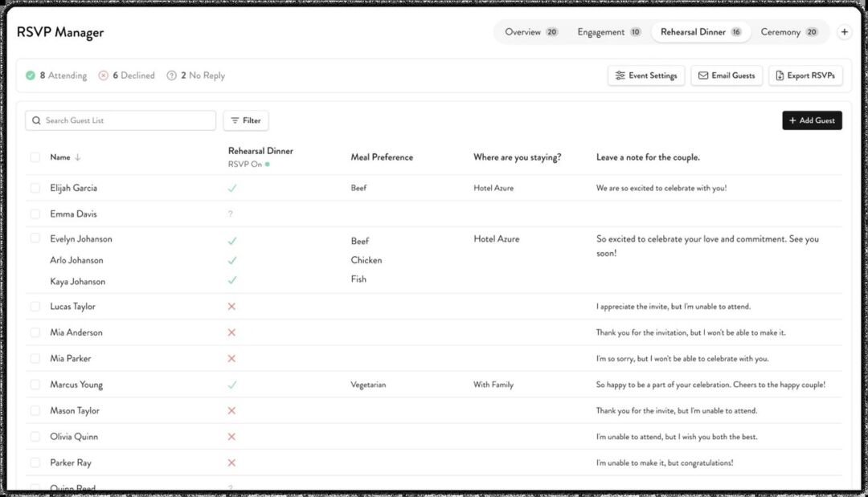
Task: Click the green RSVP On status dot
Action: (268, 164)
